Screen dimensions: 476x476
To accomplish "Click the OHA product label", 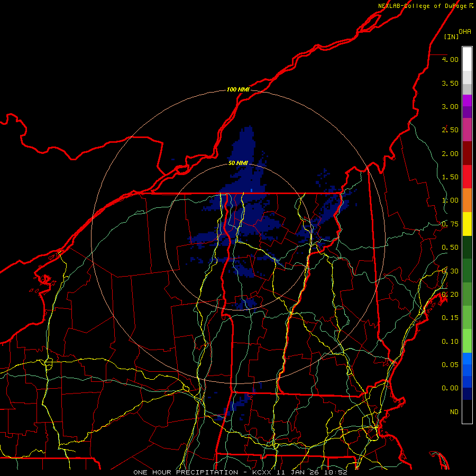I will coord(465,32).
